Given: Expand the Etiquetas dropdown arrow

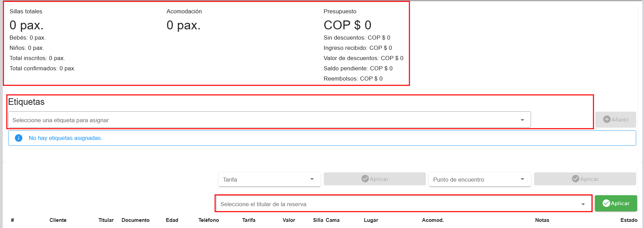Looking at the screenshot, I should tap(522, 120).
